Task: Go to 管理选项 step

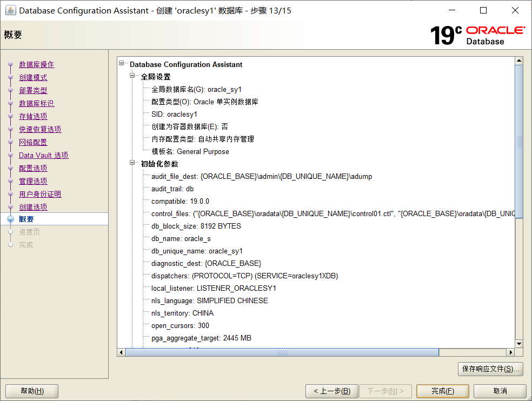Action: tap(33, 181)
